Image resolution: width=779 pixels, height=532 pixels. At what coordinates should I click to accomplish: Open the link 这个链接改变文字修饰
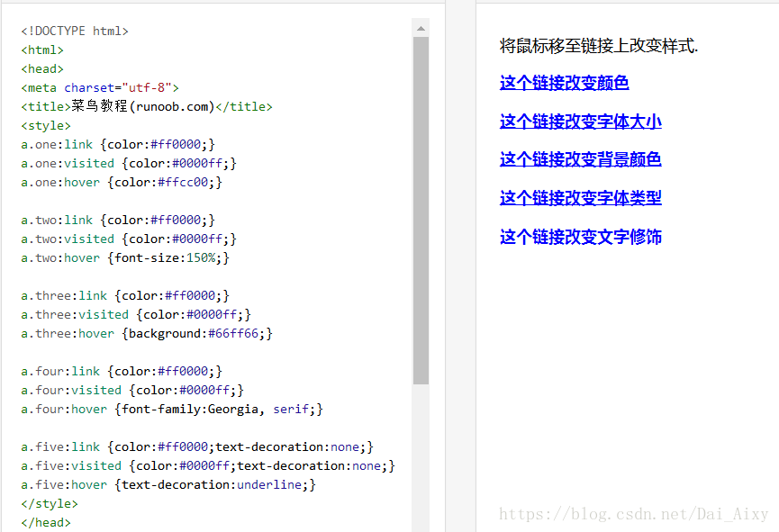click(580, 237)
